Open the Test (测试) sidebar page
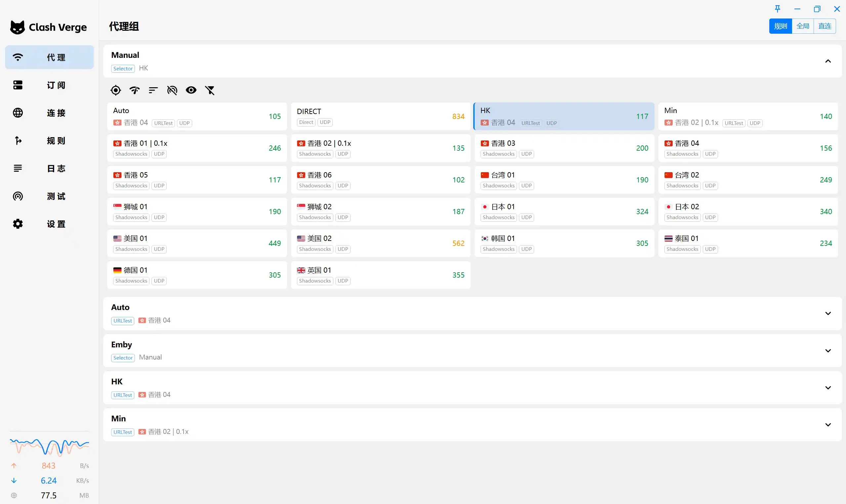Viewport: 846px width, 504px height. point(50,196)
